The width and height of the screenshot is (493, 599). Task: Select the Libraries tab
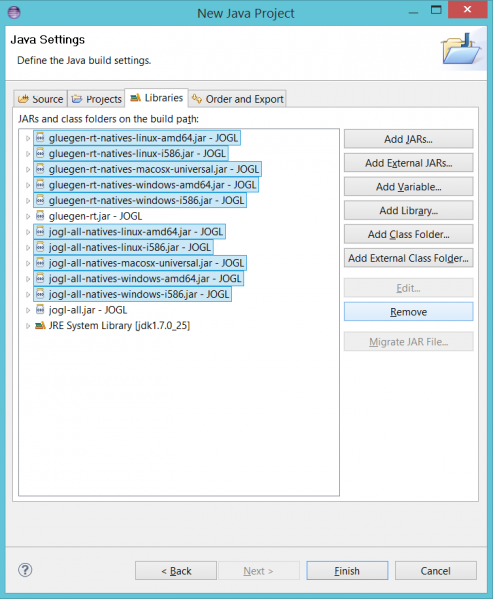[x=157, y=98]
